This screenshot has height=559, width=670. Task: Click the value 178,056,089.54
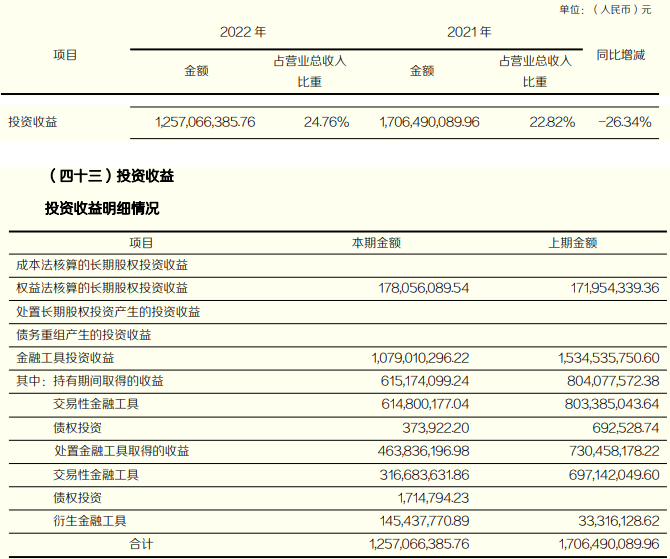423,288
